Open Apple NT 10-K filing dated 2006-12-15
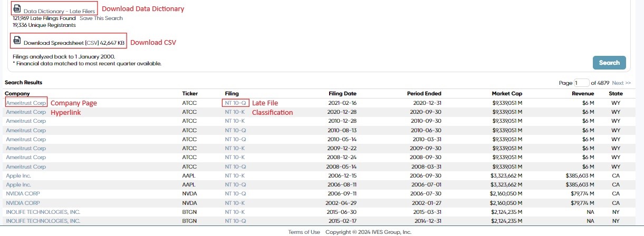Viewport: 644px width, 236px height. coord(235,175)
